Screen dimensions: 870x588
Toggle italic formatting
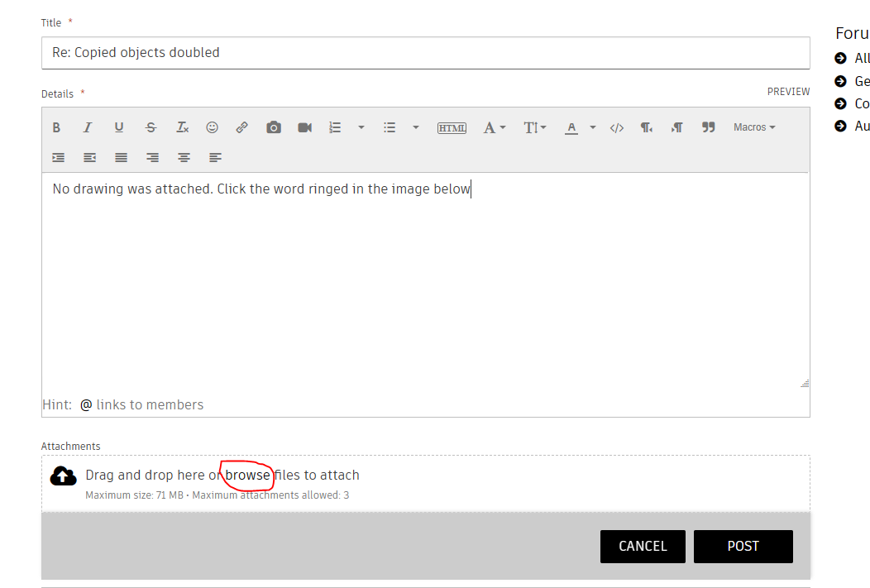(87, 127)
